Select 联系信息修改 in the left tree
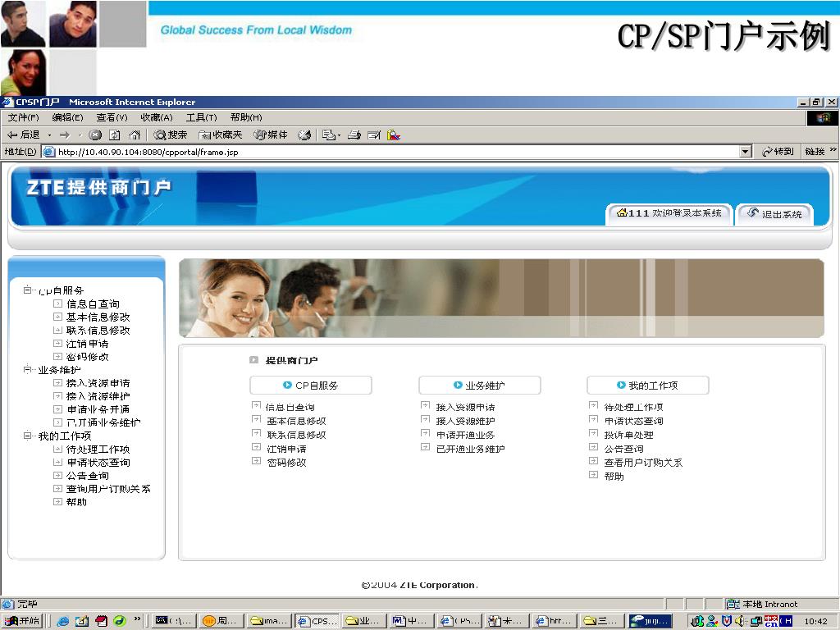 [x=98, y=331]
